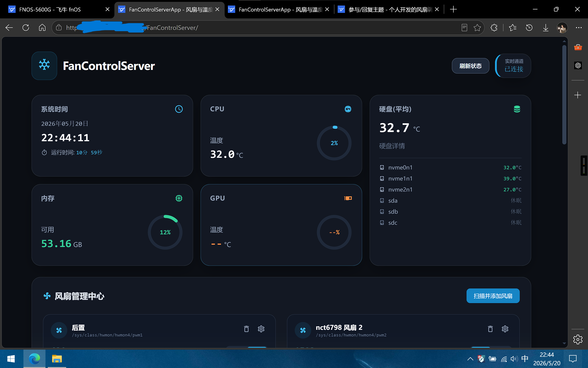588x368 pixels.
Task: Click the FanControlServer snowflake logo
Action: click(44, 66)
